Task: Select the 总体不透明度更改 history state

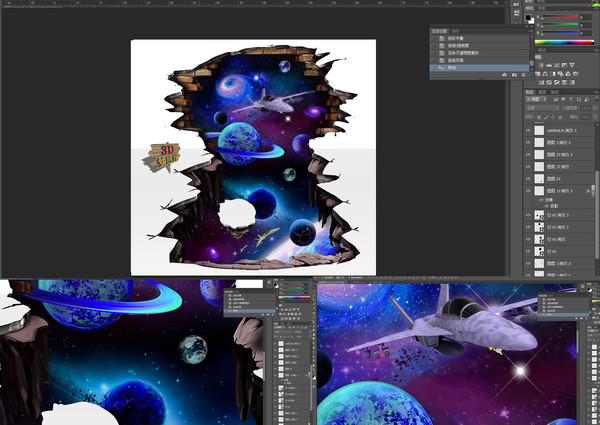Action: tap(479, 53)
